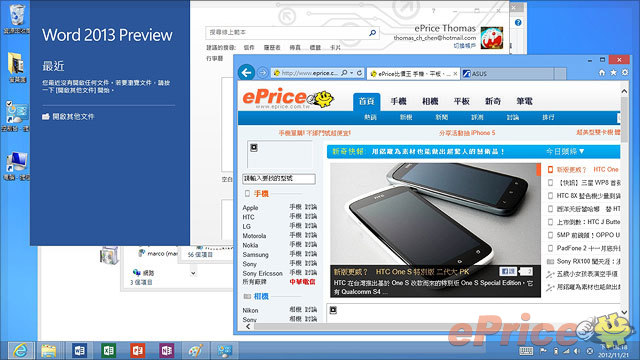Open the Recycle Bin desktop icon

(17, 18)
